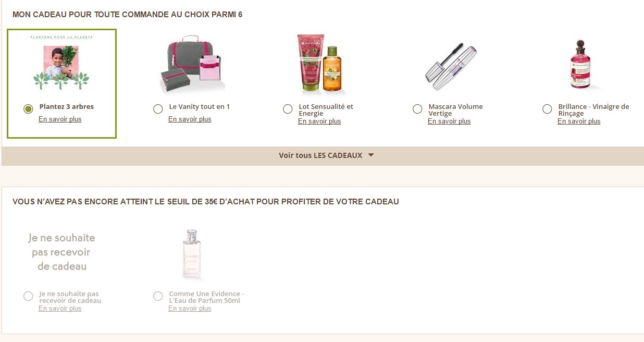Click the Lot Sensualité et Energie image
This screenshot has width=644, height=342.
(319, 65)
